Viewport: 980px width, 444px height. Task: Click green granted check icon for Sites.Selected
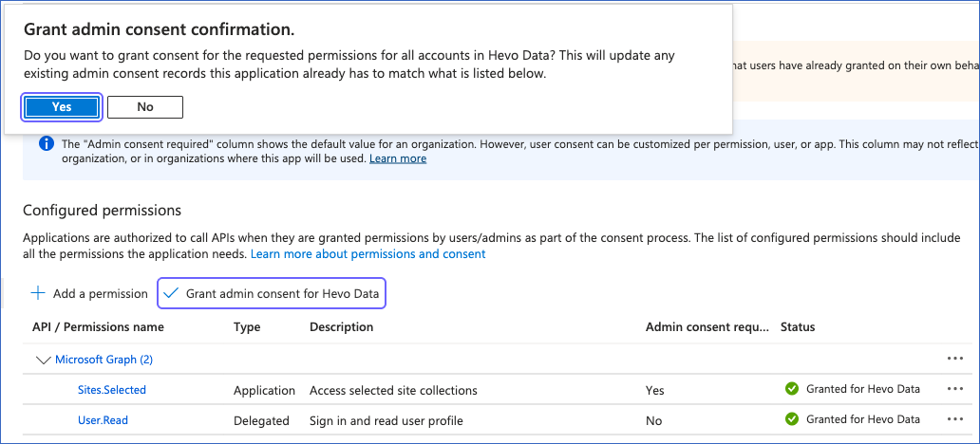tap(792, 389)
